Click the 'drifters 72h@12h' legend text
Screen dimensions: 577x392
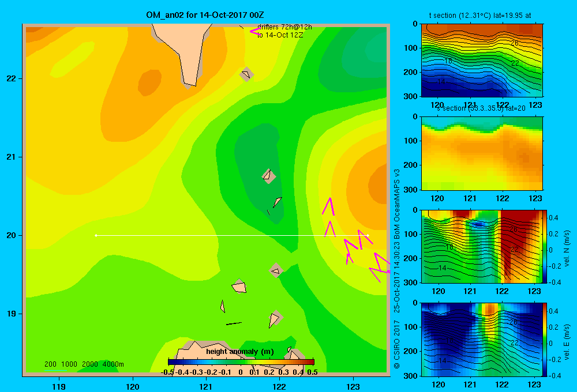[284, 27]
